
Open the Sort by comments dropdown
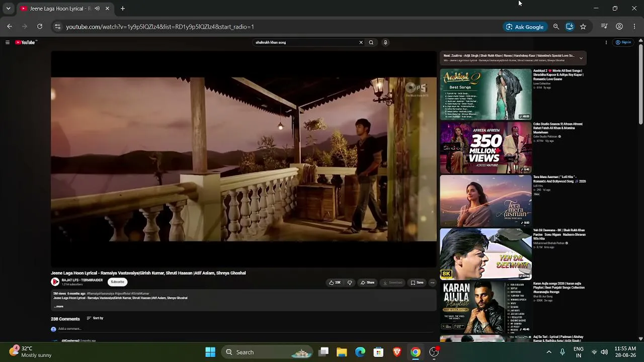(95, 318)
